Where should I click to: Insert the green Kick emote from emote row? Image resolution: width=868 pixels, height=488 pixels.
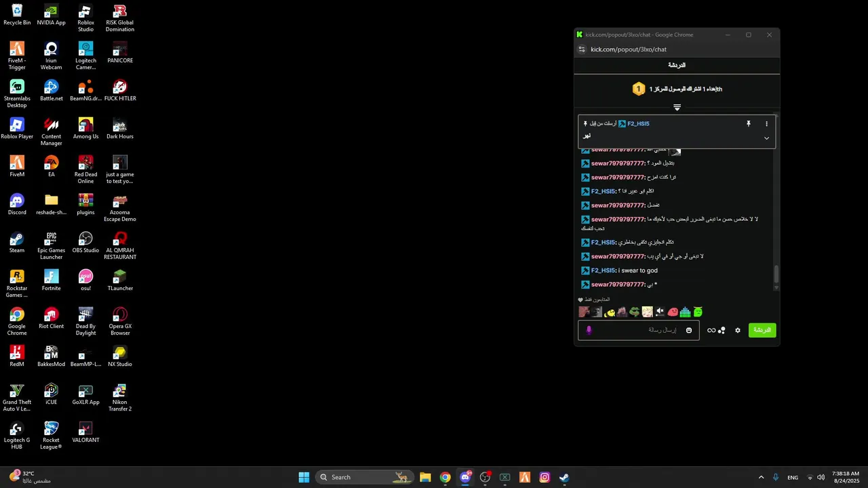click(x=698, y=312)
